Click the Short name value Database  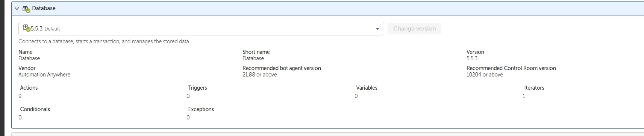(253, 58)
